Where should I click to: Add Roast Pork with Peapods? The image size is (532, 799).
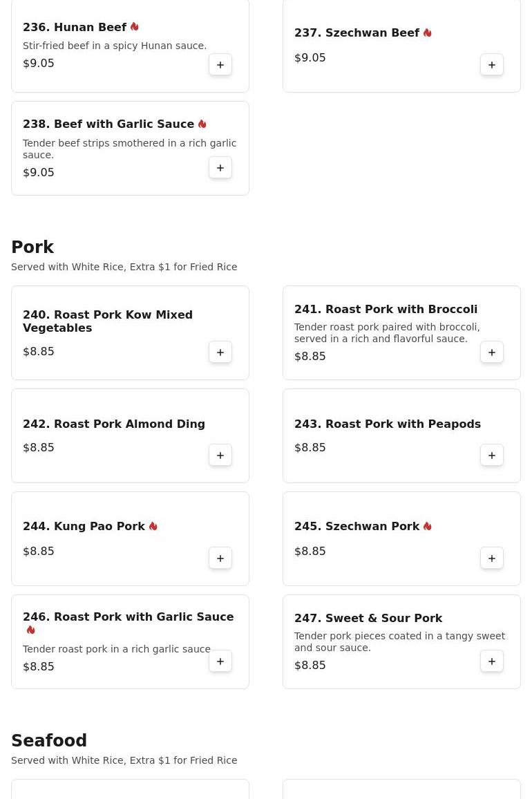(492, 455)
